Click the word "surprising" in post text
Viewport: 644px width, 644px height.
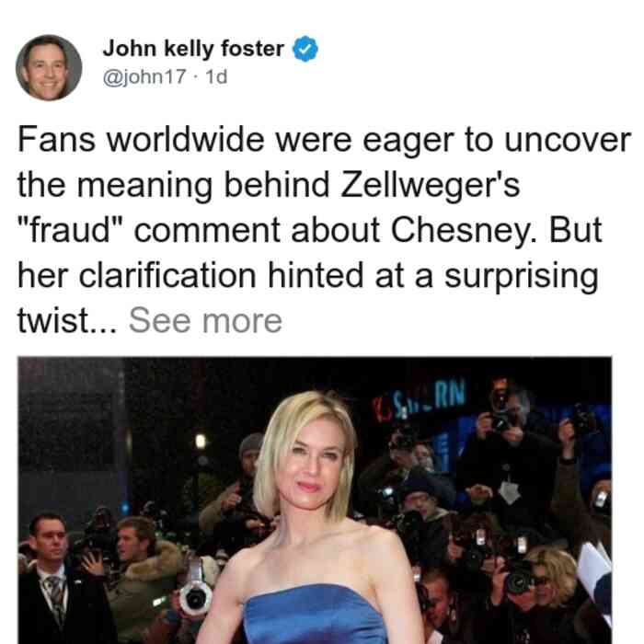click(522, 276)
